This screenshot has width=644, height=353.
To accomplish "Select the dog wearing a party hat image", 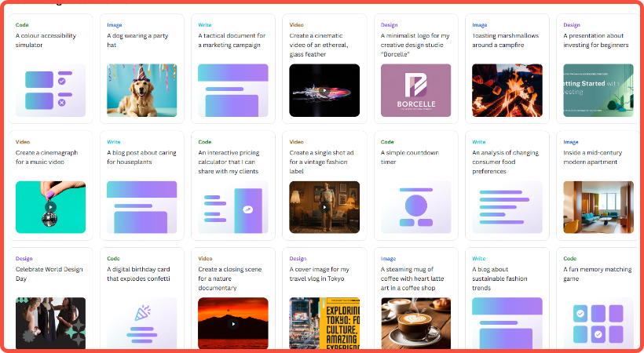I will pos(141,90).
